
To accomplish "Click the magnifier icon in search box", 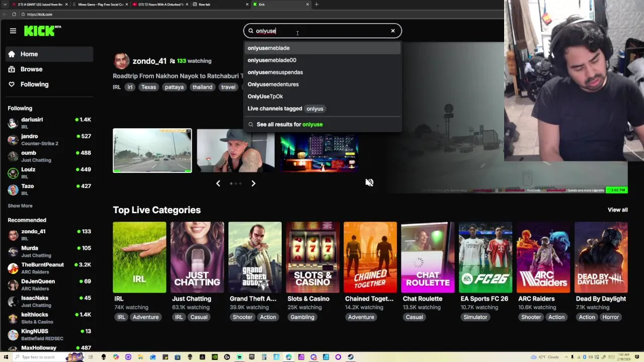I will click(251, 31).
